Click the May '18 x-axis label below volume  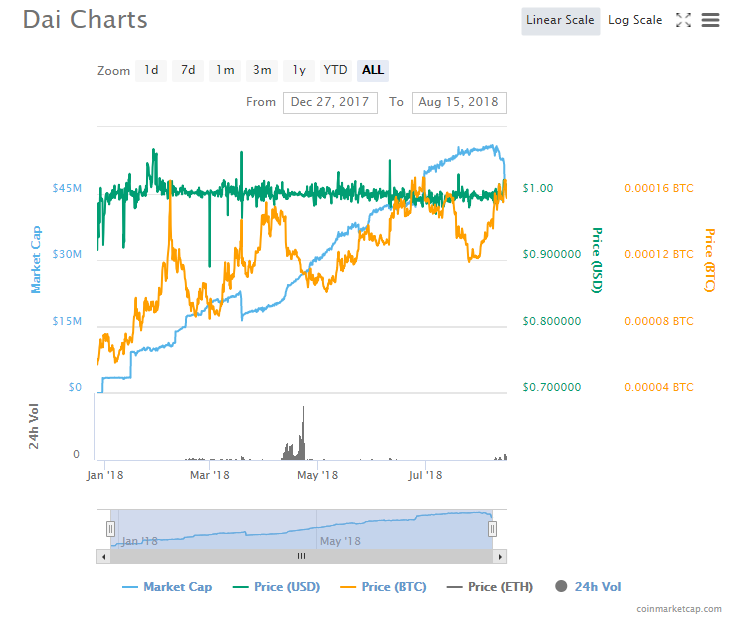click(x=317, y=476)
